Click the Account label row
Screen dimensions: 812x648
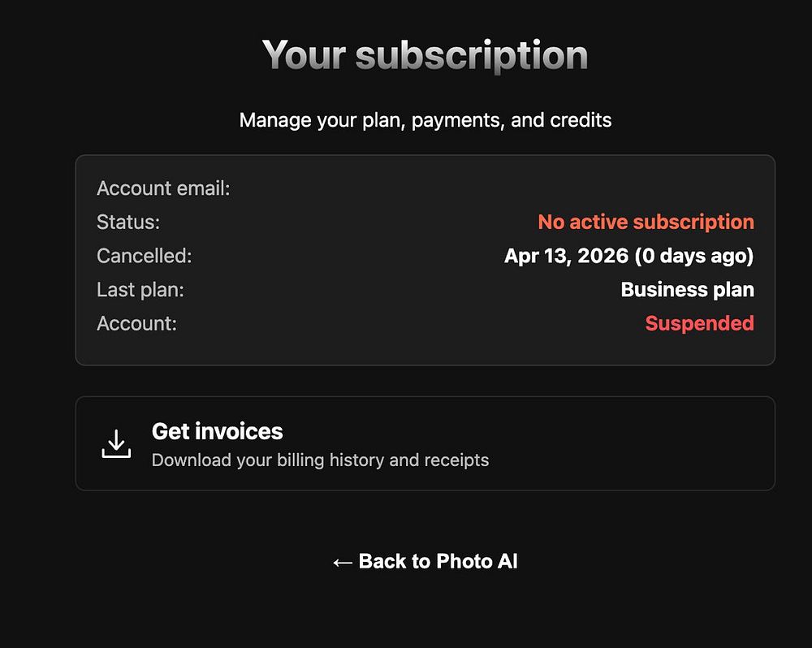point(136,323)
